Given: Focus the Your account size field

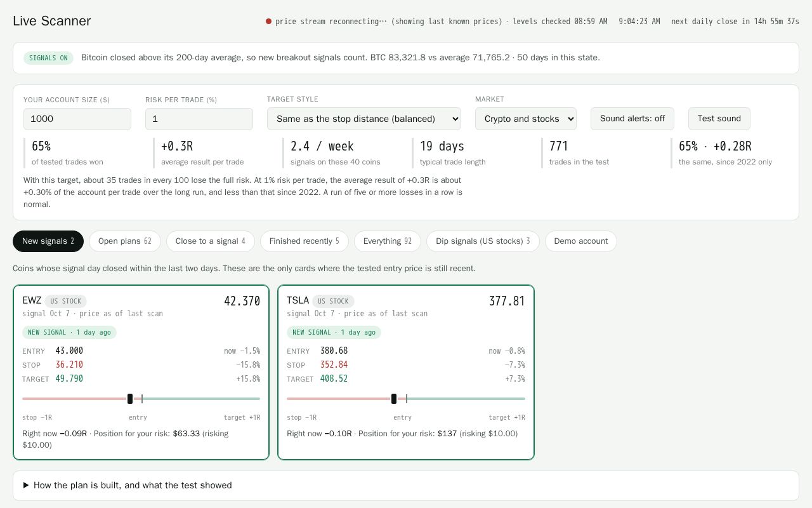Looking at the screenshot, I should coord(77,119).
